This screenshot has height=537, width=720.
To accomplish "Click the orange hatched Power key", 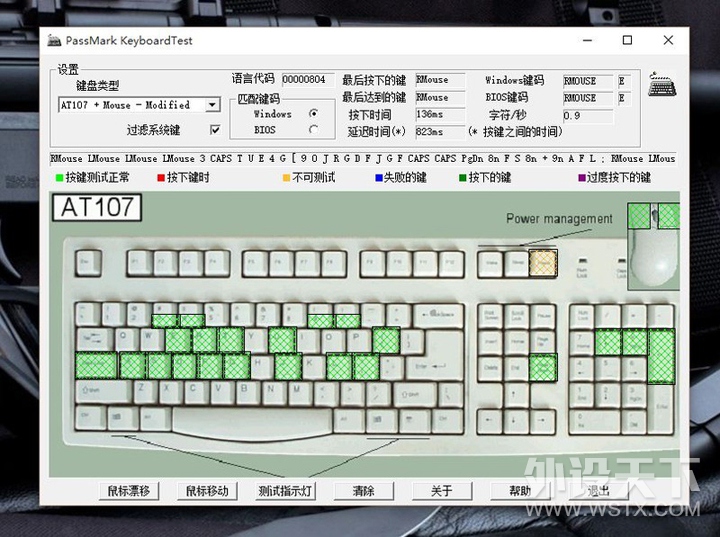I will point(543,263).
